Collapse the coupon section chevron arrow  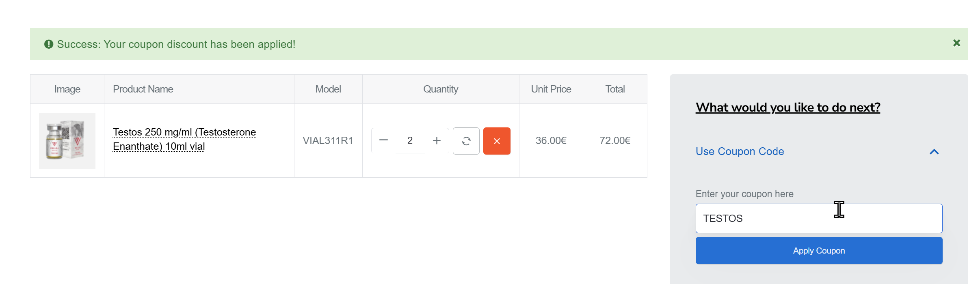[x=934, y=152]
